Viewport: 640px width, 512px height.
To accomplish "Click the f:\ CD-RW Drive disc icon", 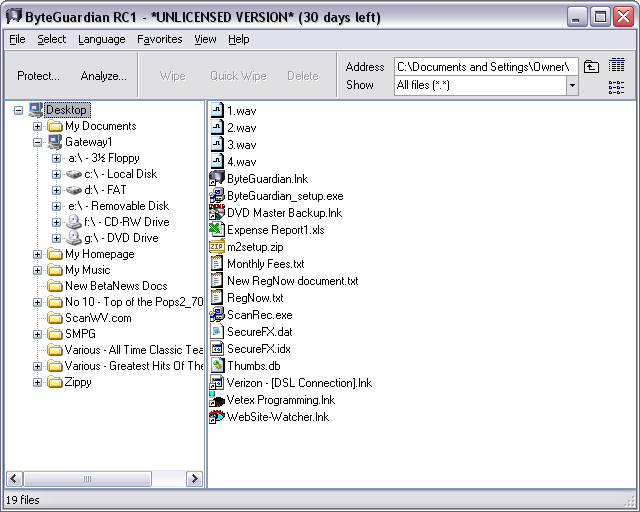I will (x=74, y=222).
